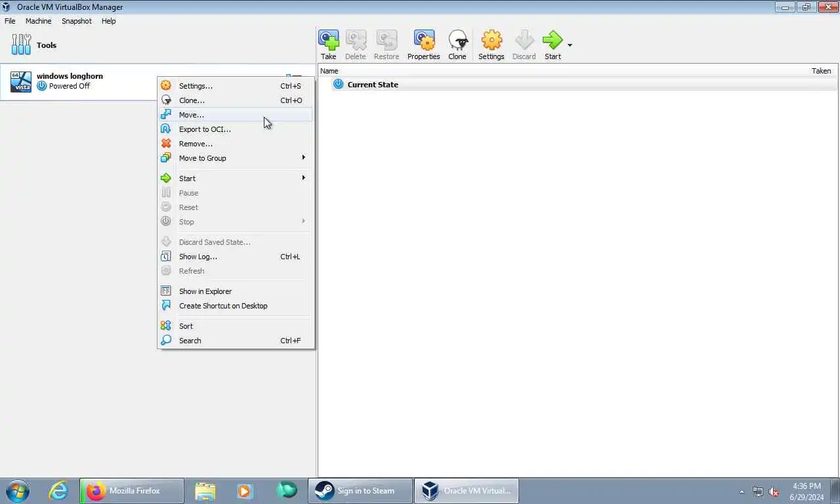Click the muted volume tray icon
This screenshot has width=840, height=504.
coord(774,492)
